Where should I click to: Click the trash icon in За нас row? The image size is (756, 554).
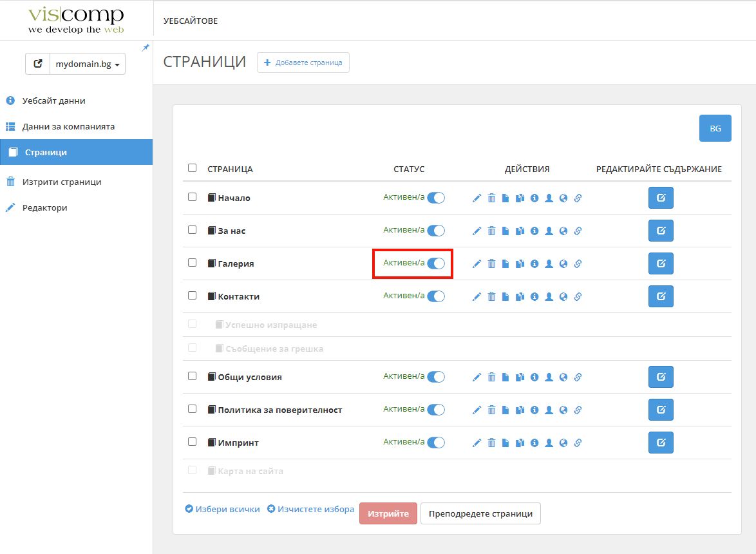[x=491, y=231]
